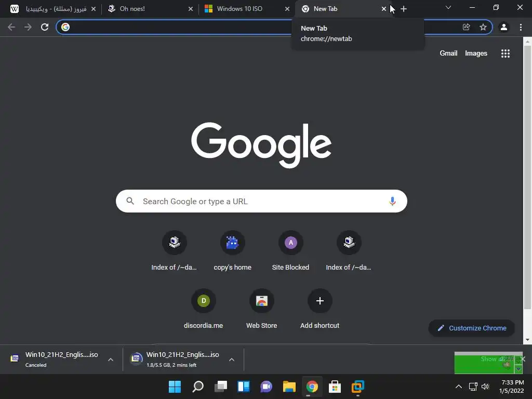The width and height of the screenshot is (532, 399).
Task: Start voice search with the microphone icon
Action: [392, 201]
